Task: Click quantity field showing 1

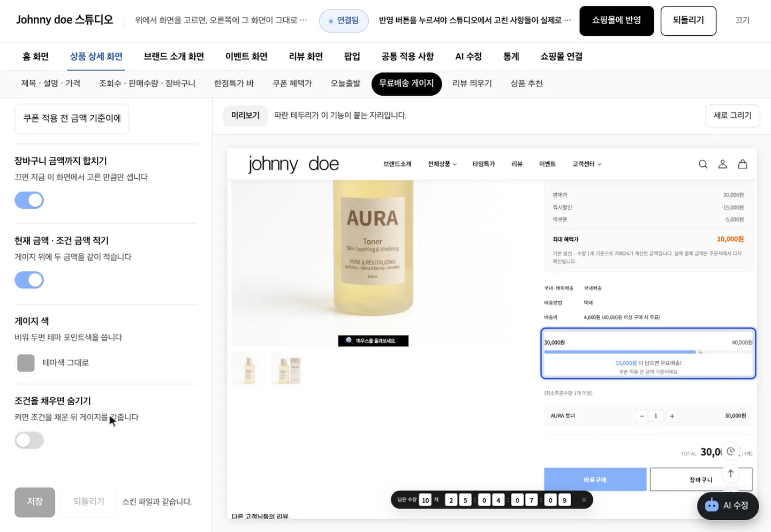Action: coord(655,416)
